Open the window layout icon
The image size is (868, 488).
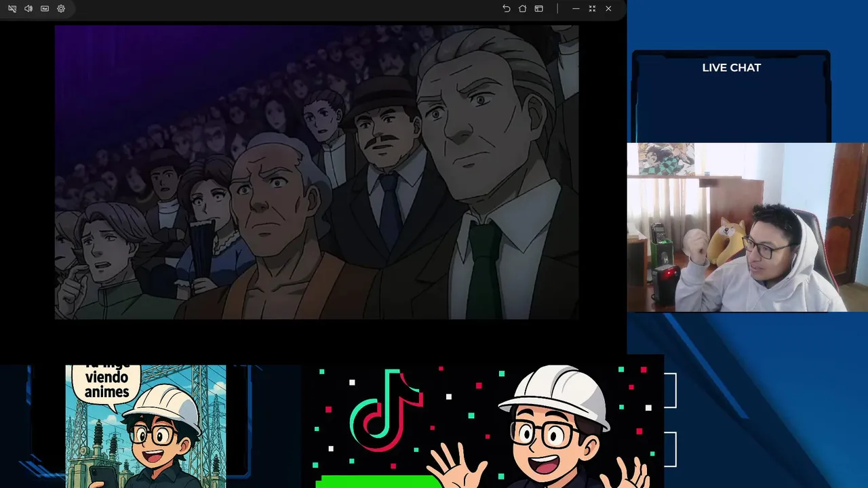point(538,9)
